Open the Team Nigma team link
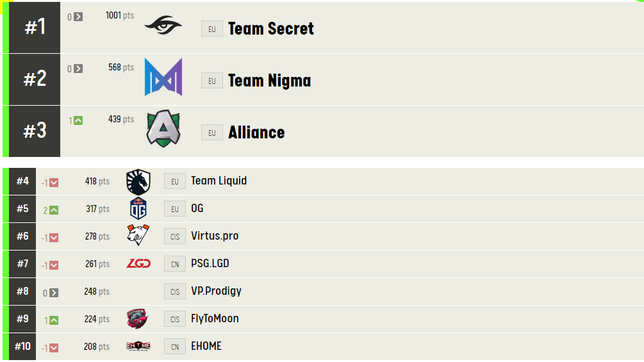The width and height of the screenshot is (644, 362). pyautogui.click(x=269, y=81)
